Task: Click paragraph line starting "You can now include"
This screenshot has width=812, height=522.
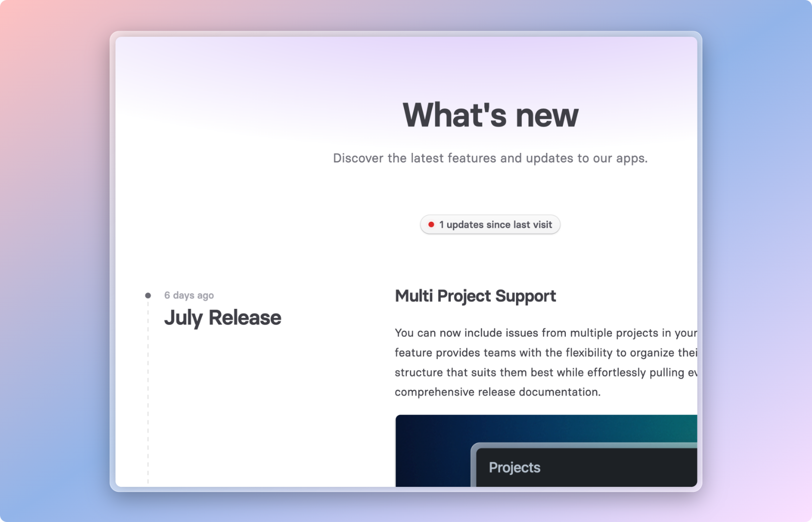Action: coord(545,333)
